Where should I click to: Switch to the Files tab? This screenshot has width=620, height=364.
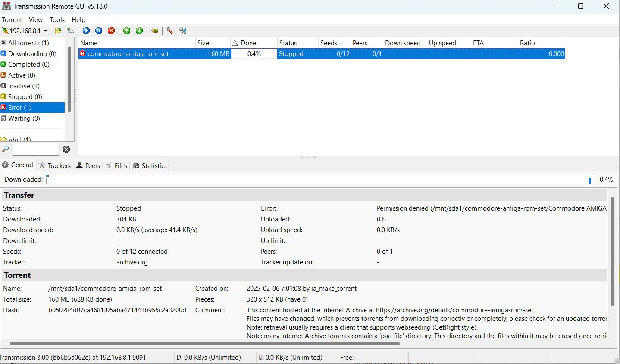pyautogui.click(x=117, y=165)
